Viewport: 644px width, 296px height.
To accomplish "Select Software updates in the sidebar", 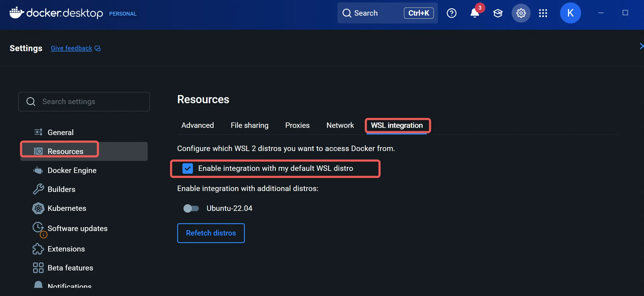I will click(x=77, y=229).
